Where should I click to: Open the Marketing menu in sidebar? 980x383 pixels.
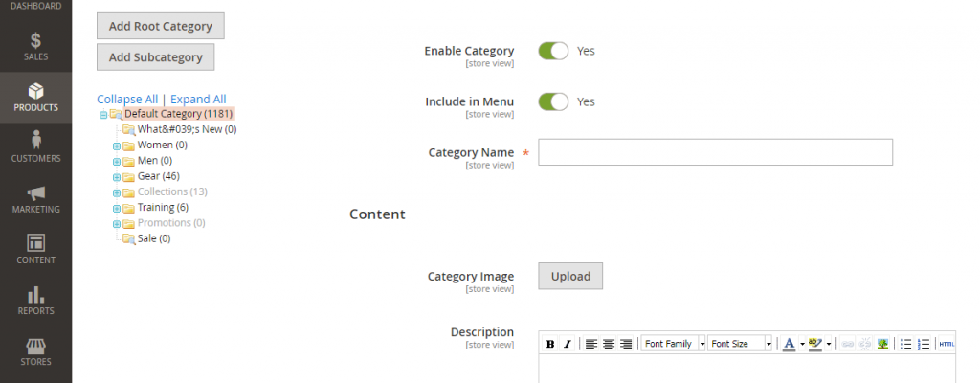35,199
